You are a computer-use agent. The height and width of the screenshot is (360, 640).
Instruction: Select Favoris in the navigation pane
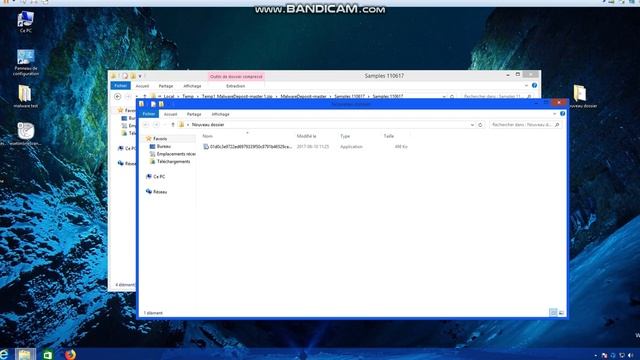[160, 139]
